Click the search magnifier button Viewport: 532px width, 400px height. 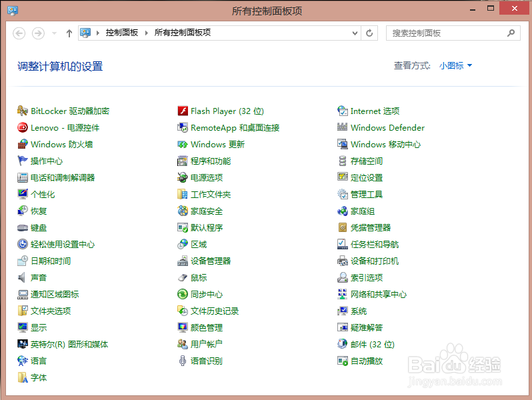click(x=511, y=33)
